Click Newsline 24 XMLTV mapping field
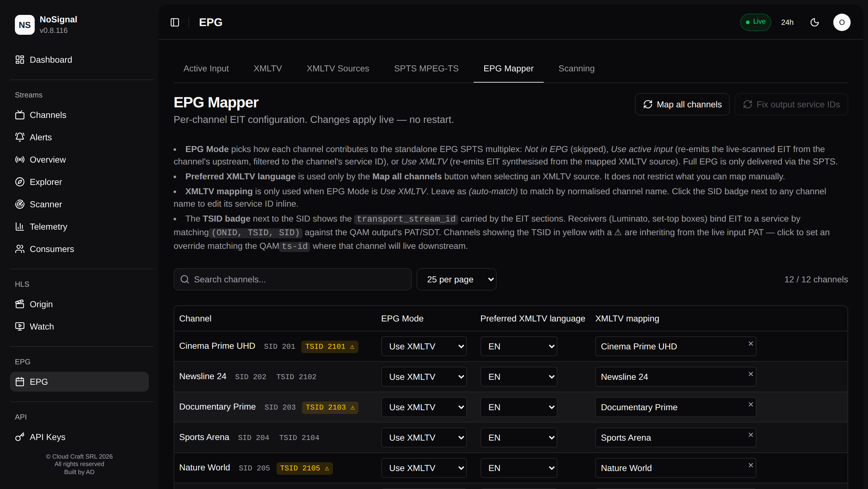 click(675, 377)
